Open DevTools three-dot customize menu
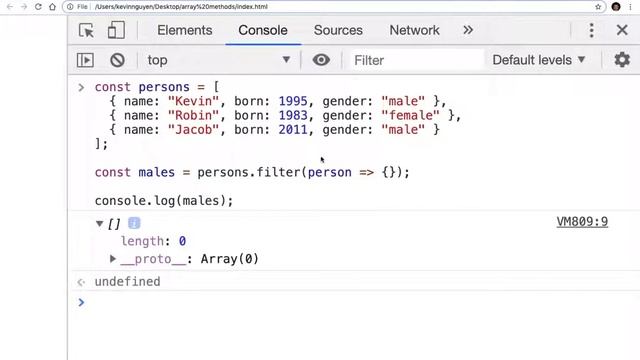Image resolution: width=640 pixels, height=360 pixels. (591, 30)
